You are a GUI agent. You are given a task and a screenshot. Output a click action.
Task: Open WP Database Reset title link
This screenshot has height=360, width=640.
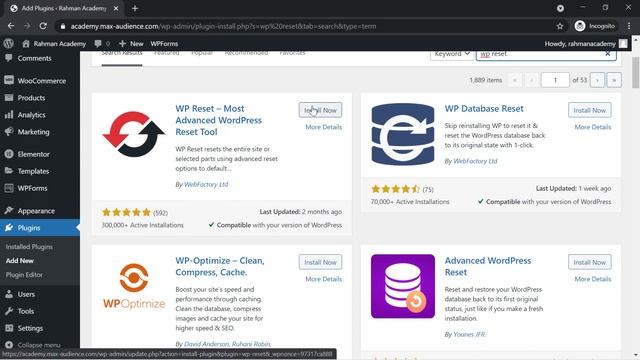tap(484, 109)
